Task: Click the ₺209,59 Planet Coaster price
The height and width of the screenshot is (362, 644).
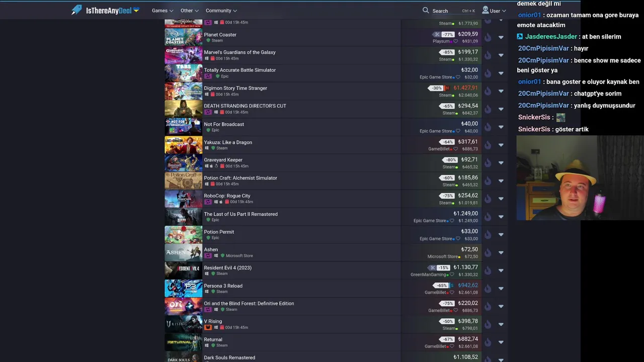Action: (x=468, y=34)
